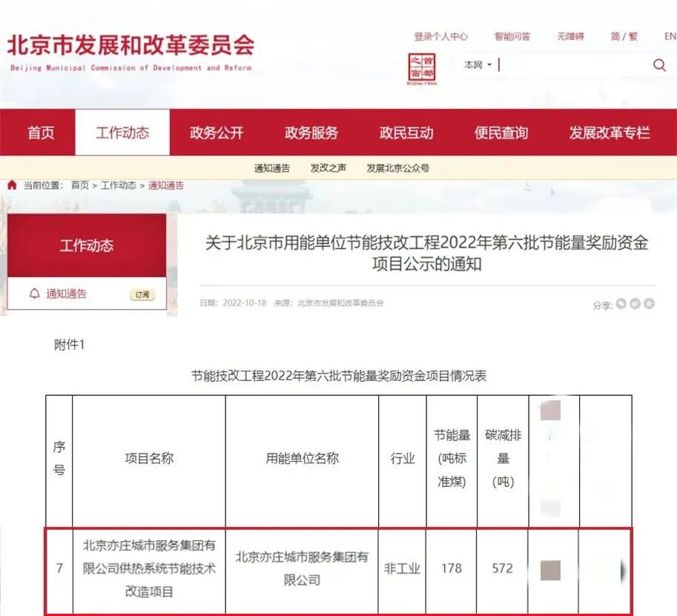Open the 本网 search scope dropdown

(478, 64)
